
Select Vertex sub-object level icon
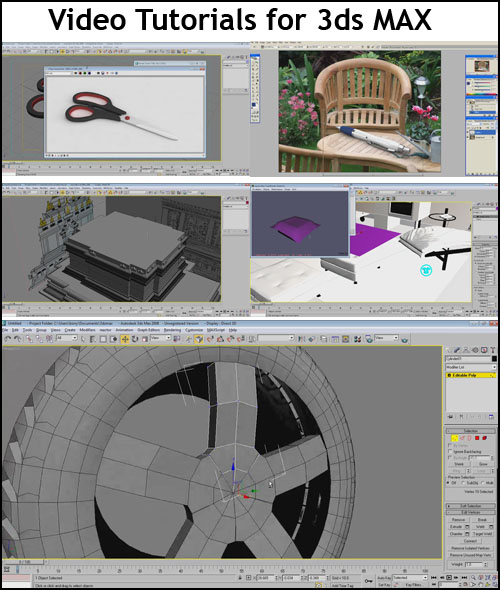(455, 438)
